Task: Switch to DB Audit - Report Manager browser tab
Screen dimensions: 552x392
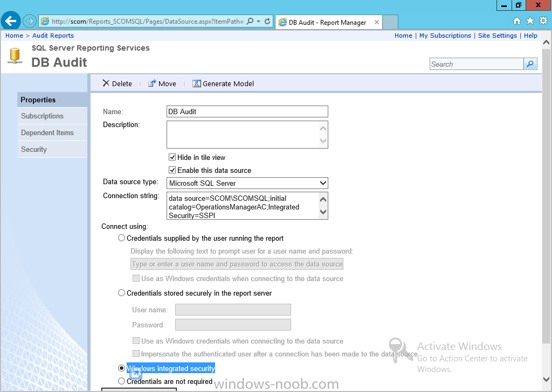Action: (328, 22)
